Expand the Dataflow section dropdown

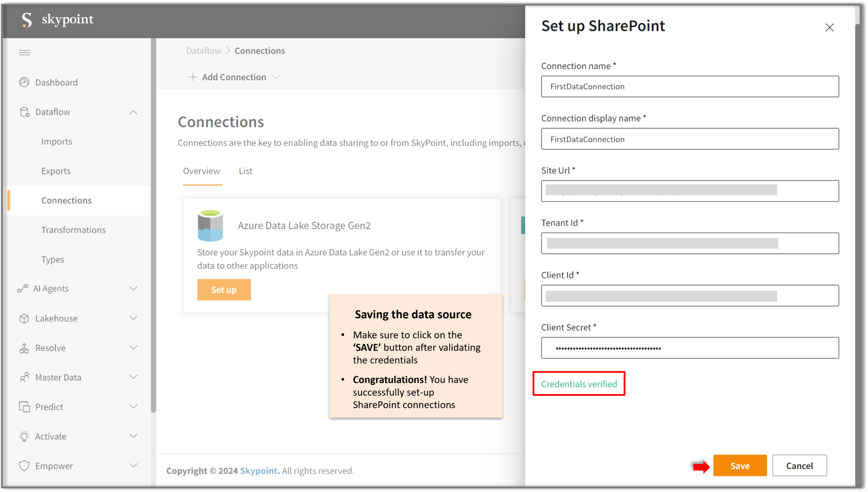click(132, 112)
